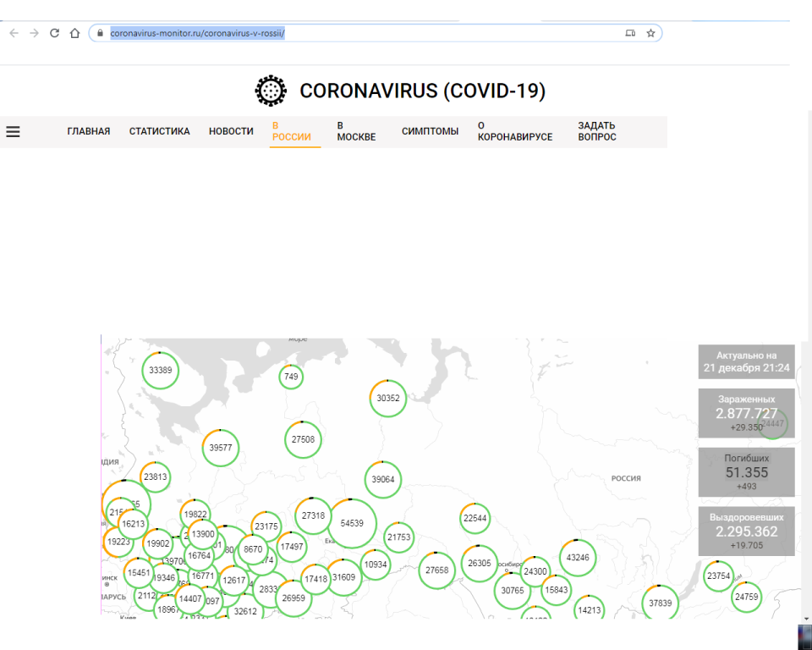This screenshot has height=650, width=812.
Task: Click the browser forward arrow
Action: tap(34, 33)
